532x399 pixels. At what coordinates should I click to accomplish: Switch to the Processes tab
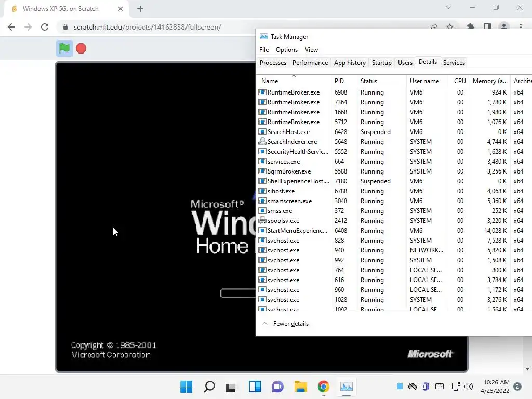[273, 63]
